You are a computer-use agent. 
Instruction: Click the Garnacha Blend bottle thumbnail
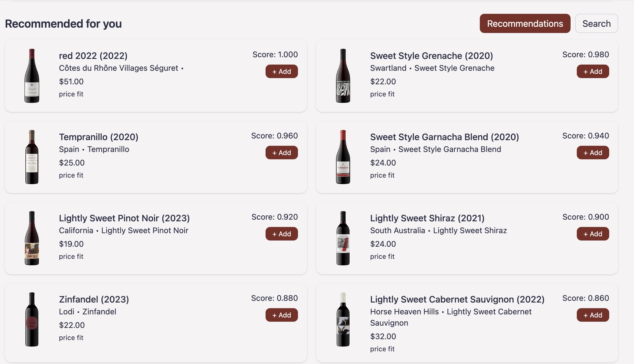pos(343,157)
